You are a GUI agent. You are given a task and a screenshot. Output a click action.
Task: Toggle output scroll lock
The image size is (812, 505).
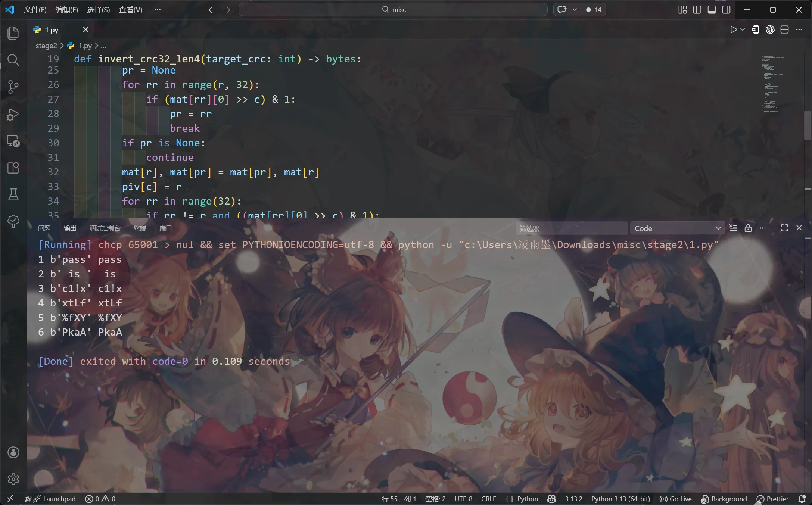(x=748, y=228)
